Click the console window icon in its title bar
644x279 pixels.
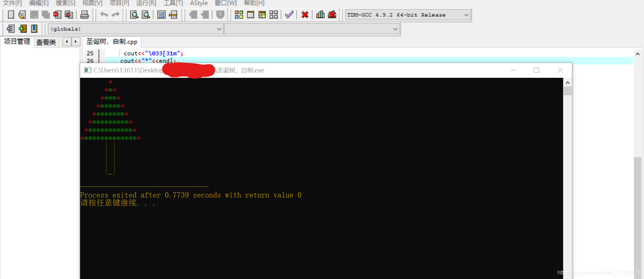88,70
